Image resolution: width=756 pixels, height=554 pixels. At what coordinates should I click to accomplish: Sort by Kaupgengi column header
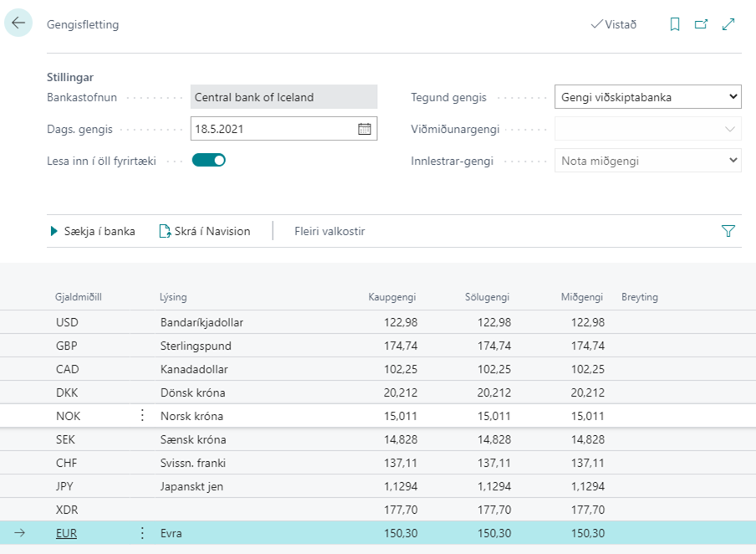tap(392, 297)
